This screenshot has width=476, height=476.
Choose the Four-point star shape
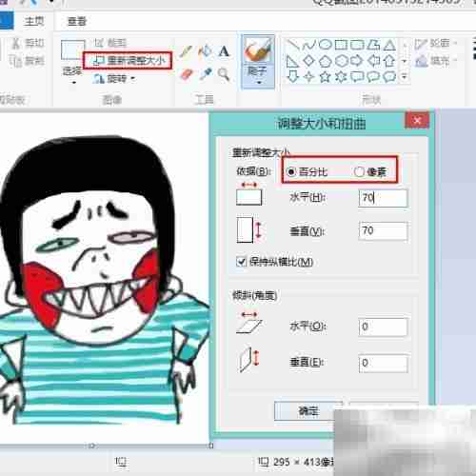click(x=308, y=77)
